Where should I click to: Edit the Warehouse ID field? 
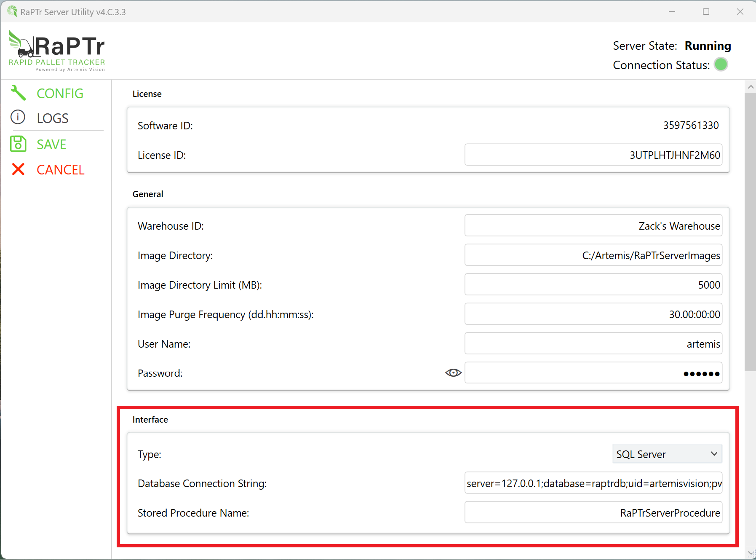tap(593, 226)
